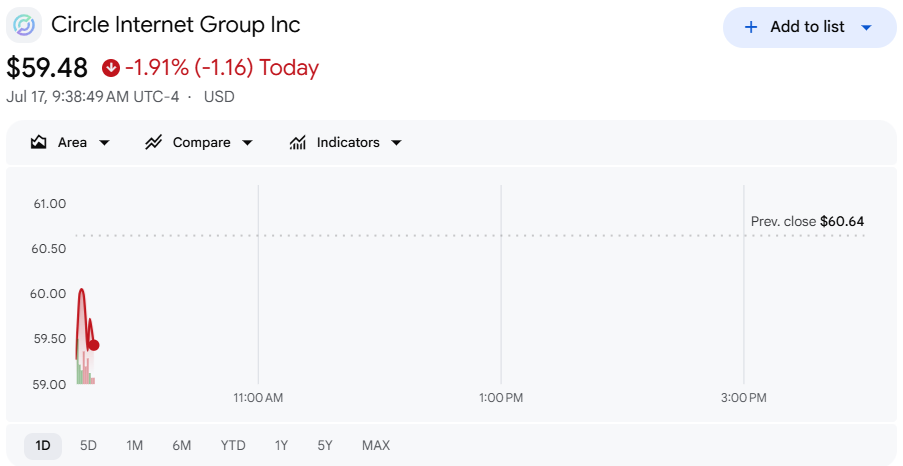The image size is (903, 466).
Task: Click the Add to list button
Action: pyautogui.click(x=809, y=27)
